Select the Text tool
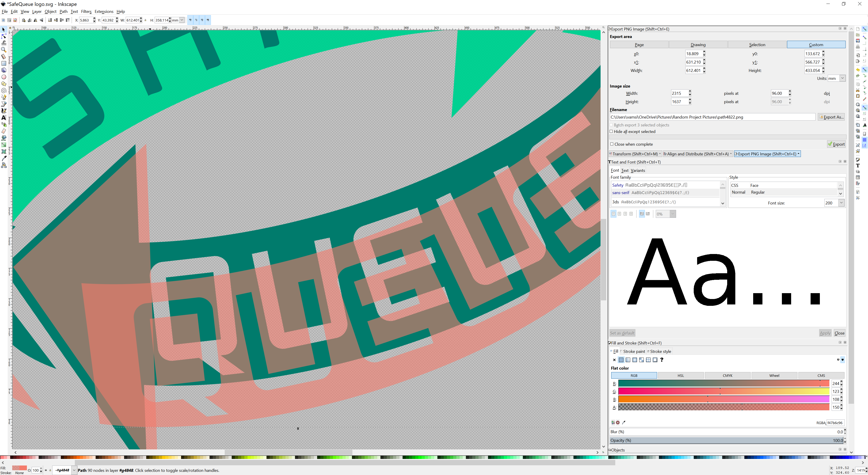Viewport: 868px width, 475px height. pos(4,118)
